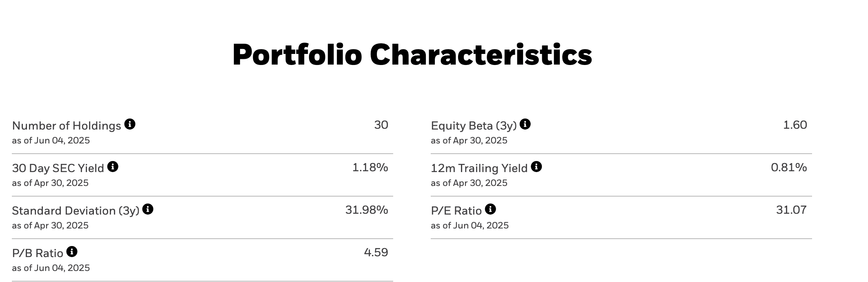868x282 pixels.
Task: Open info icon beside 12m Trailing Yield
Action: click(x=536, y=166)
